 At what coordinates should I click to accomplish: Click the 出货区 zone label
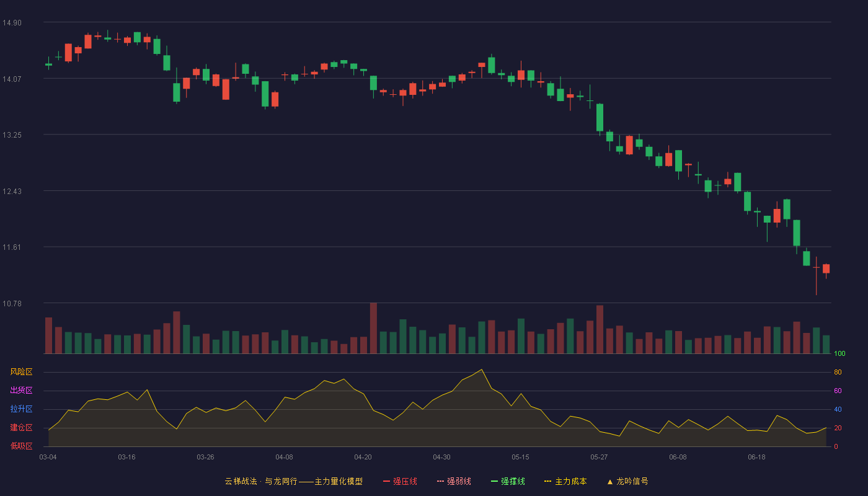pos(21,391)
